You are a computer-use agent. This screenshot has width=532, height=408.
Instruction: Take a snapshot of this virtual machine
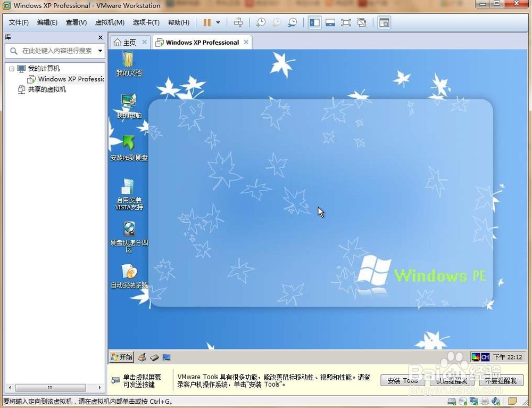click(x=261, y=22)
